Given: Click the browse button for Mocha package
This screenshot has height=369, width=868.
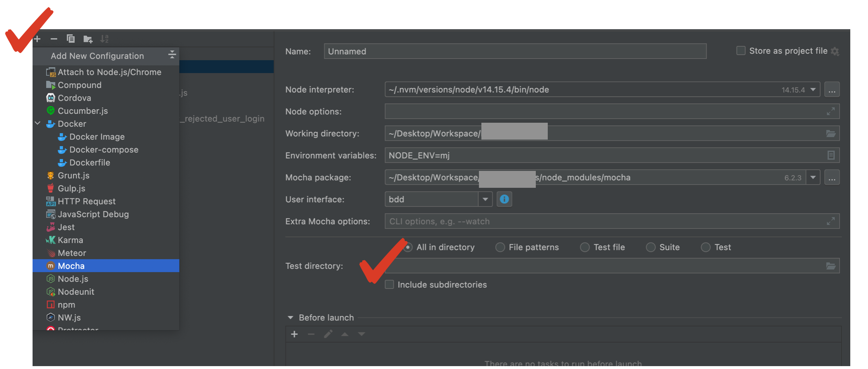Looking at the screenshot, I should point(832,177).
